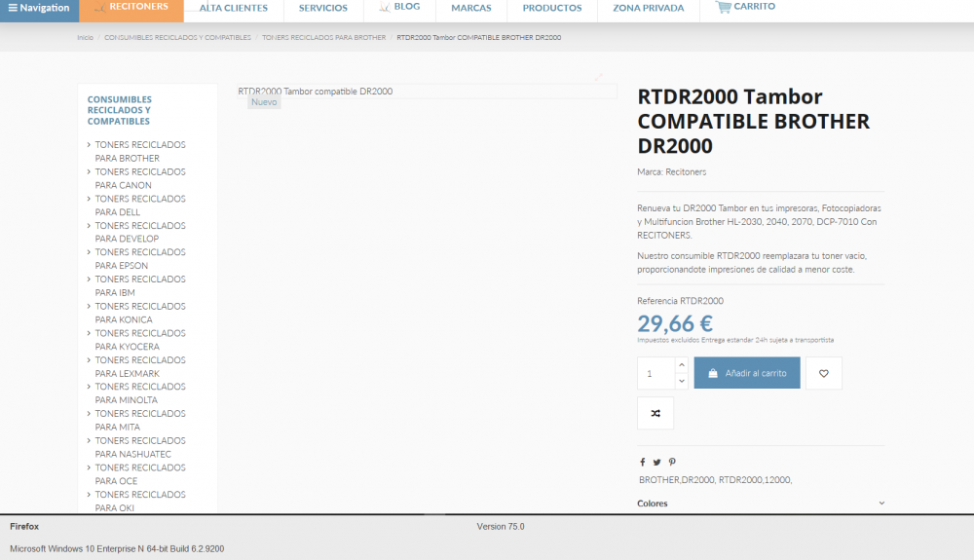Increase quantity with up arrow
The height and width of the screenshot is (560, 974).
(x=682, y=365)
